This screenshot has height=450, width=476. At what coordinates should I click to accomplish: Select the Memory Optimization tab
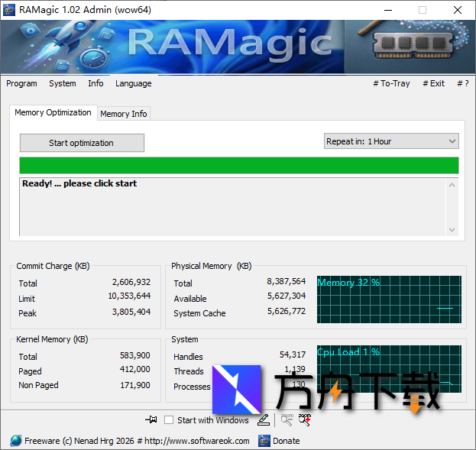[x=53, y=112]
